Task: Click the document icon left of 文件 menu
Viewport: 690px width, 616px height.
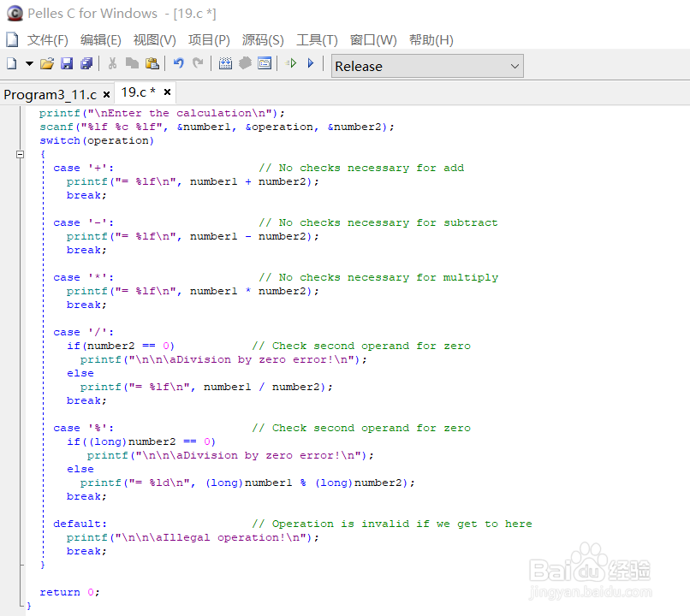Action: click(x=12, y=39)
